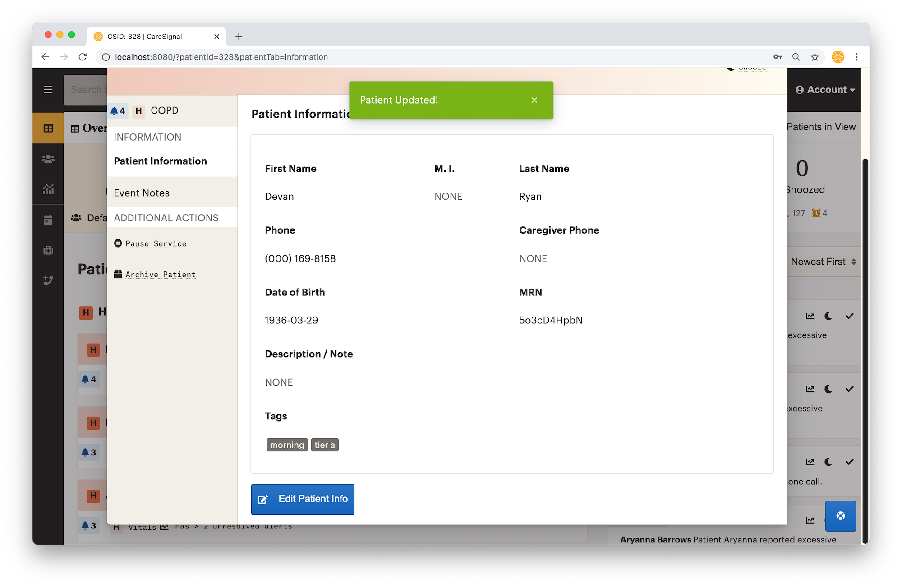Click the 'tier a' tag
Screen dimensions: 902x588
click(x=325, y=445)
